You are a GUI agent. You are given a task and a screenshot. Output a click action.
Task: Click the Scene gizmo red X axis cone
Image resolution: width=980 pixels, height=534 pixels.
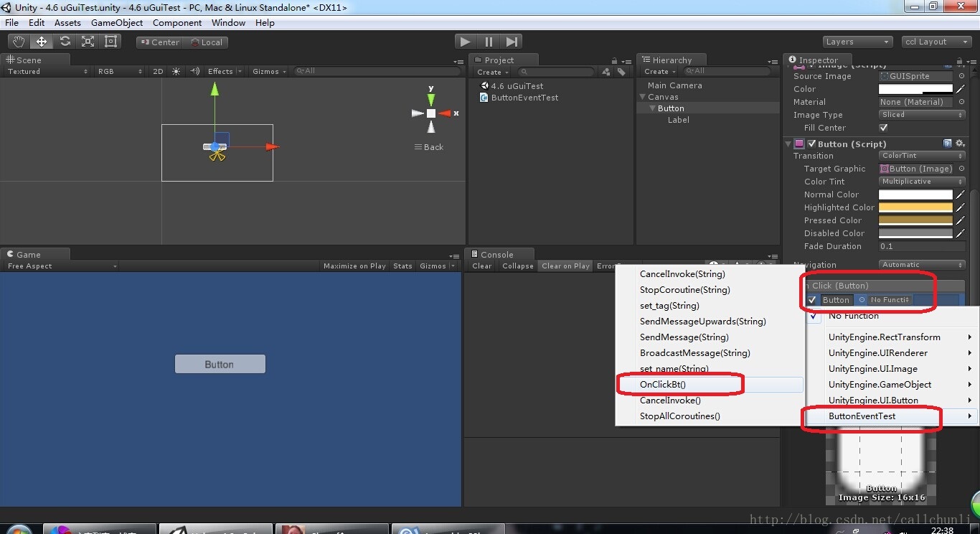(446, 113)
